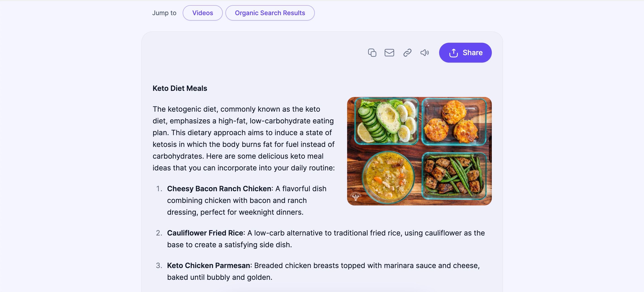Click the Keto Chicken Parmesan title
This screenshot has width=644, height=292.
click(208, 265)
